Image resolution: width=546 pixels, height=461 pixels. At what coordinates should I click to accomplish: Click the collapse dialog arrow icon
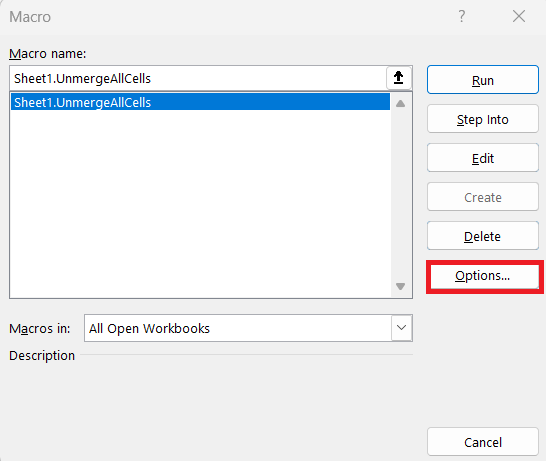(x=399, y=78)
